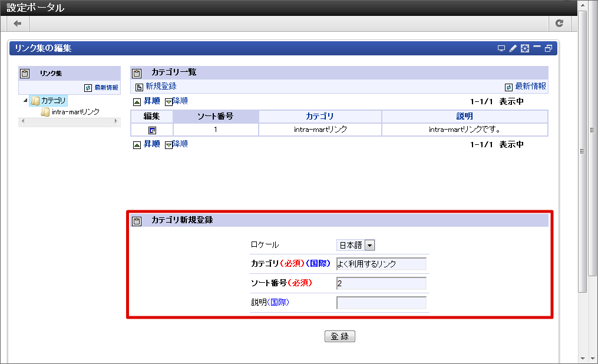This screenshot has width=598, height=364.
Task: Focus the ソート番号 input field
Action: pos(381,283)
